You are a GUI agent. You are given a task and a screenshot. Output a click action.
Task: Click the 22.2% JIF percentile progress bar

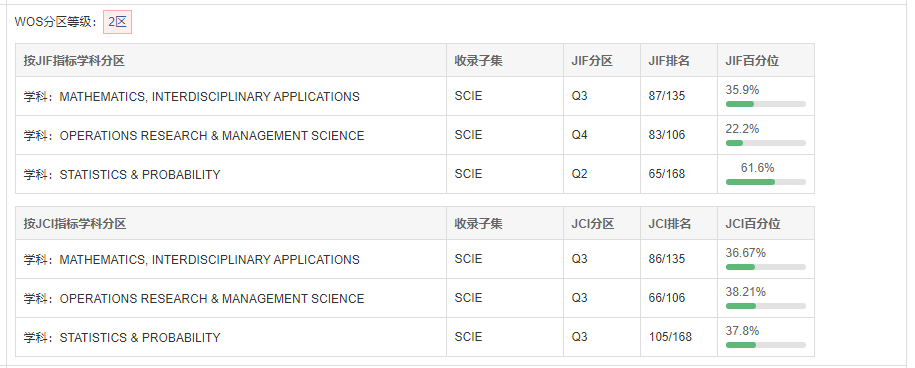coord(766,143)
